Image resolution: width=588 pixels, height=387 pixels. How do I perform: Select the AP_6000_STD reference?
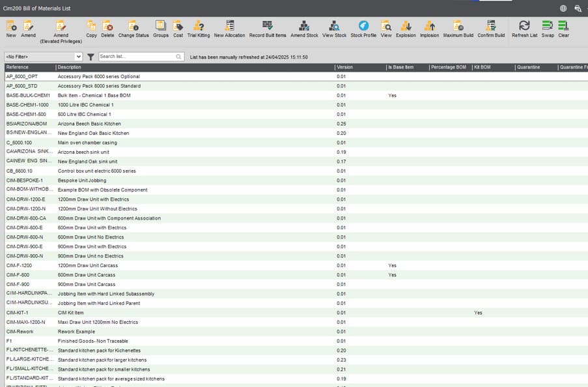[x=21, y=86]
